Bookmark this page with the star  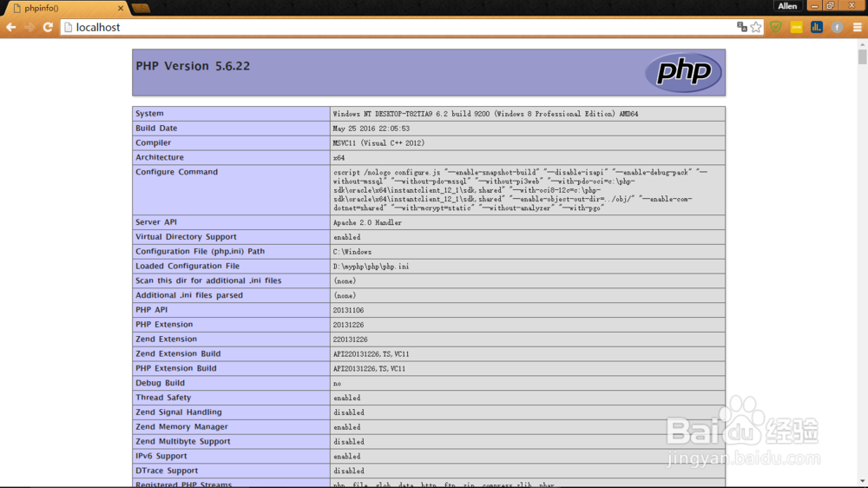[756, 27]
